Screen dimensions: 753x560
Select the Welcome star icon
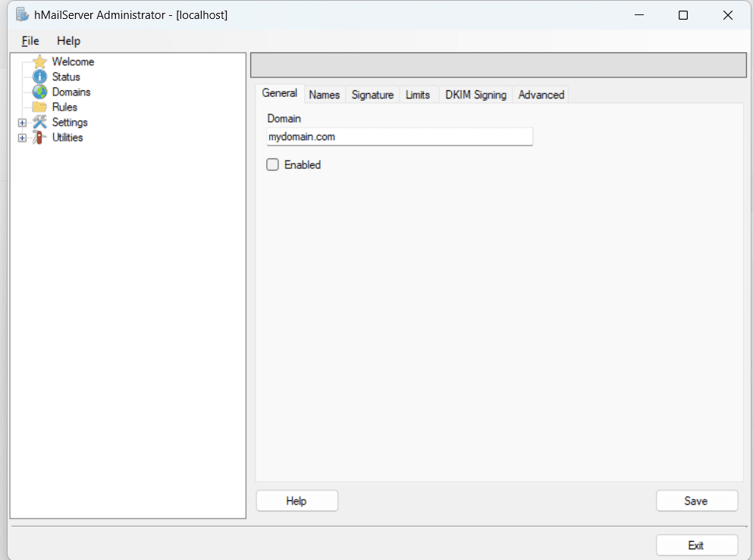click(x=39, y=61)
